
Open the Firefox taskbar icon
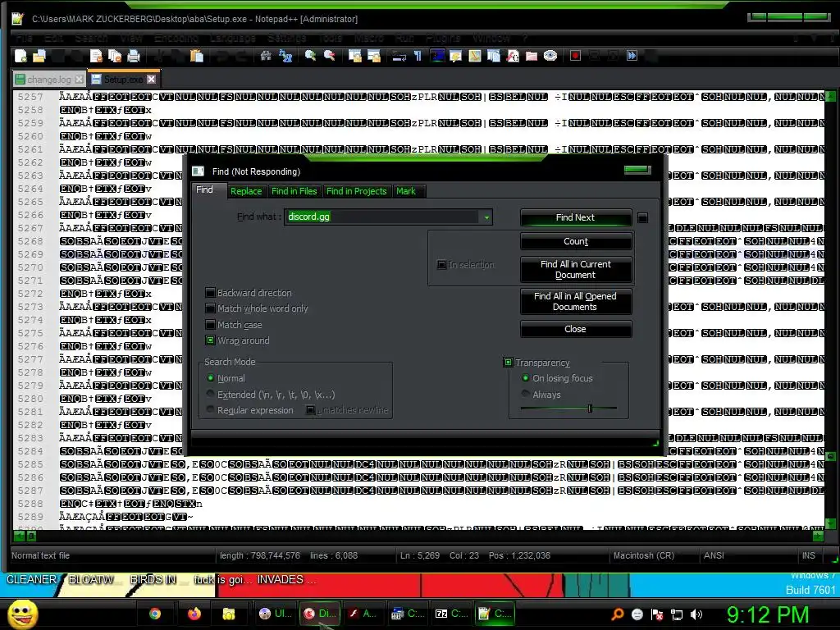click(194, 614)
